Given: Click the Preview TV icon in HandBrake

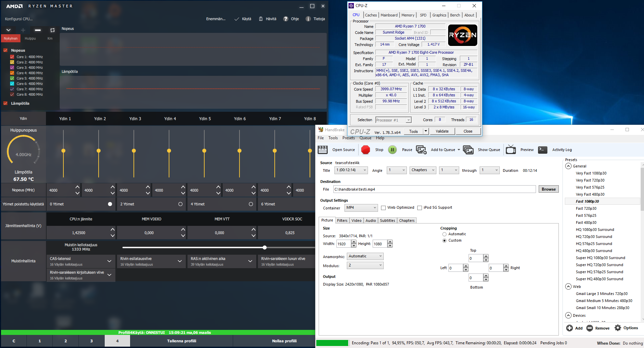Looking at the screenshot, I should click(511, 150).
